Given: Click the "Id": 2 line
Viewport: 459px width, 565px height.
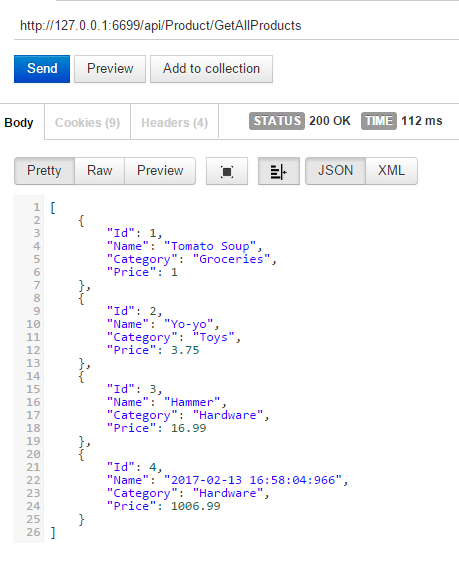Looking at the screenshot, I should coord(135,311).
